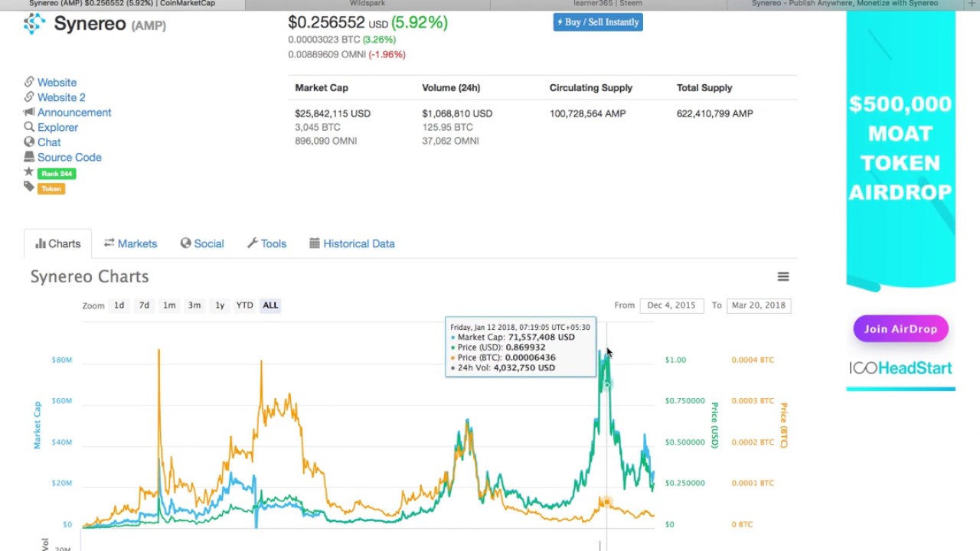Click the link icon beside Website 2
The height and width of the screenshot is (551, 980).
click(29, 97)
